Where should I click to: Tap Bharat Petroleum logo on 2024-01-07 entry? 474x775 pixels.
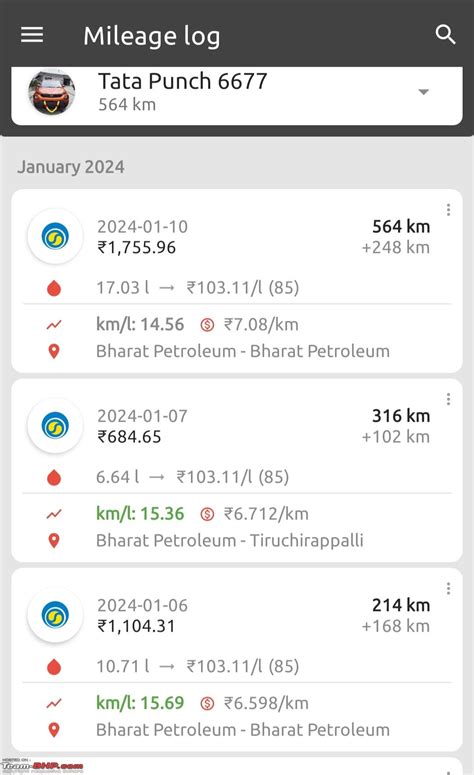pos(55,426)
